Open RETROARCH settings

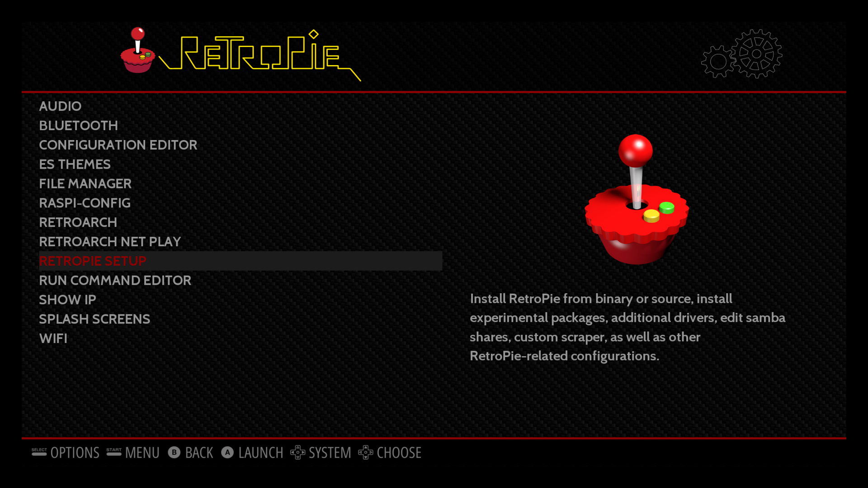point(77,222)
